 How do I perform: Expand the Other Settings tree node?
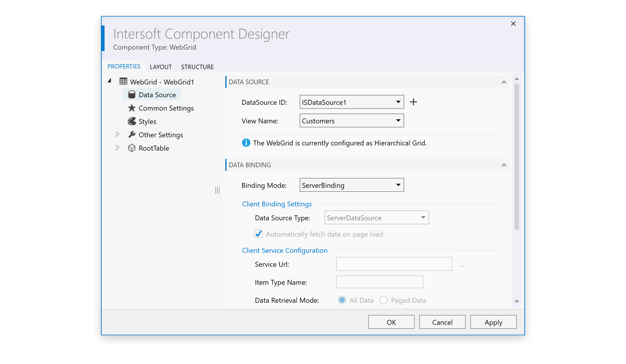tap(118, 134)
